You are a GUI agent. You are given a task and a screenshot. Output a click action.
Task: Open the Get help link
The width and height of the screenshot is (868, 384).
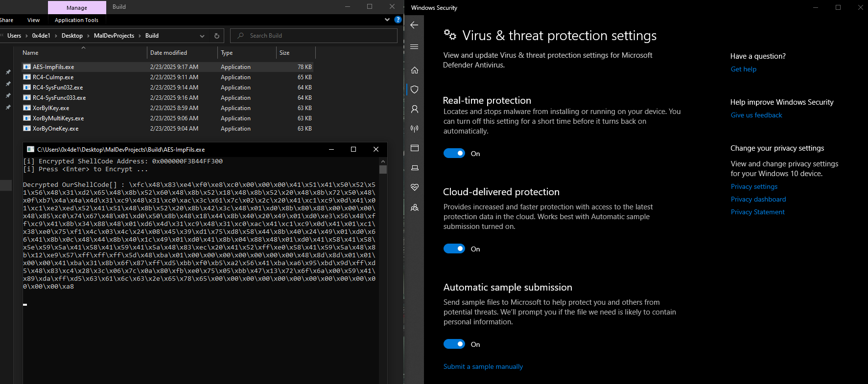click(744, 69)
